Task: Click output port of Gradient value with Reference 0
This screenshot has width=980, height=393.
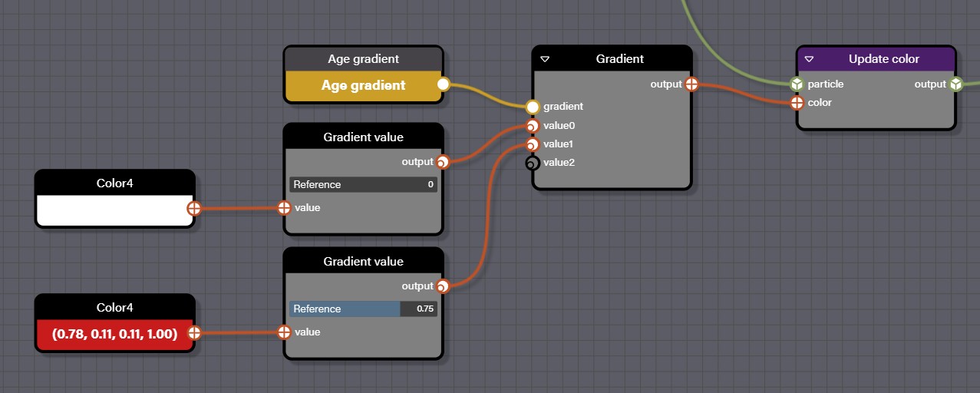Action: pyautogui.click(x=442, y=162)
